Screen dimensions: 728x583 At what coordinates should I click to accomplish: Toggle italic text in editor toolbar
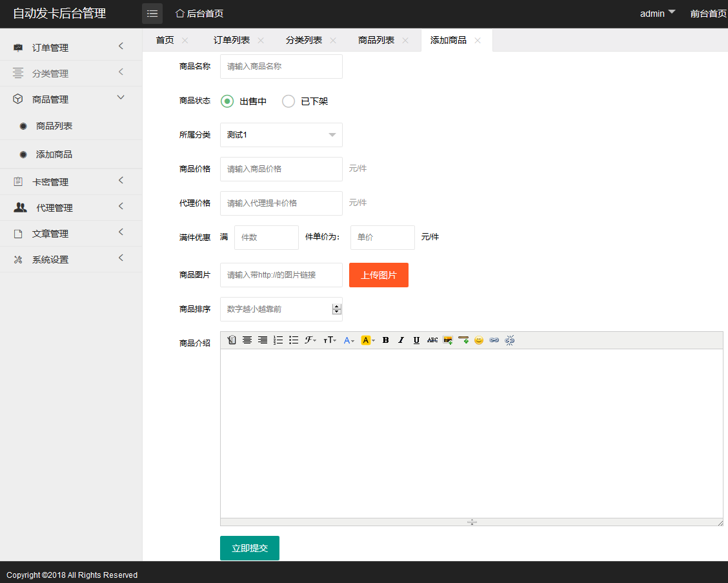click(401, 340)
